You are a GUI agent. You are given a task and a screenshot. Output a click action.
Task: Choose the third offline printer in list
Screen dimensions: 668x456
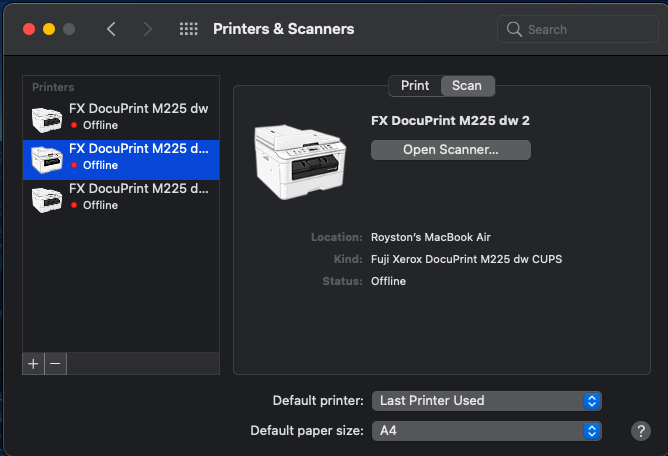pyautogui.click(x=138, y=197)
